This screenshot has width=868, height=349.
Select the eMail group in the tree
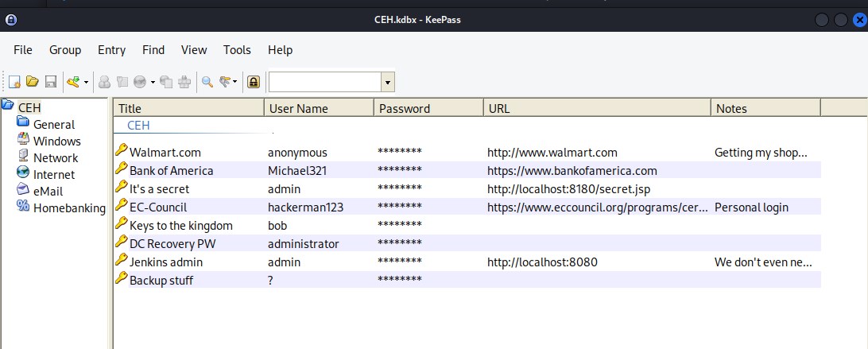coord(48,192)
